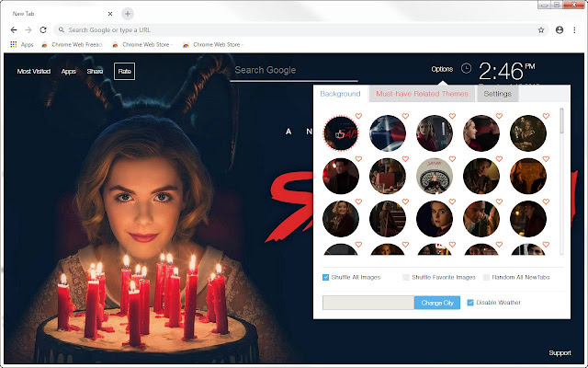The width and height of the screenshot is (588, 368).
Task: Open Chrome's three-dot menu
Action: coord(574,30)
